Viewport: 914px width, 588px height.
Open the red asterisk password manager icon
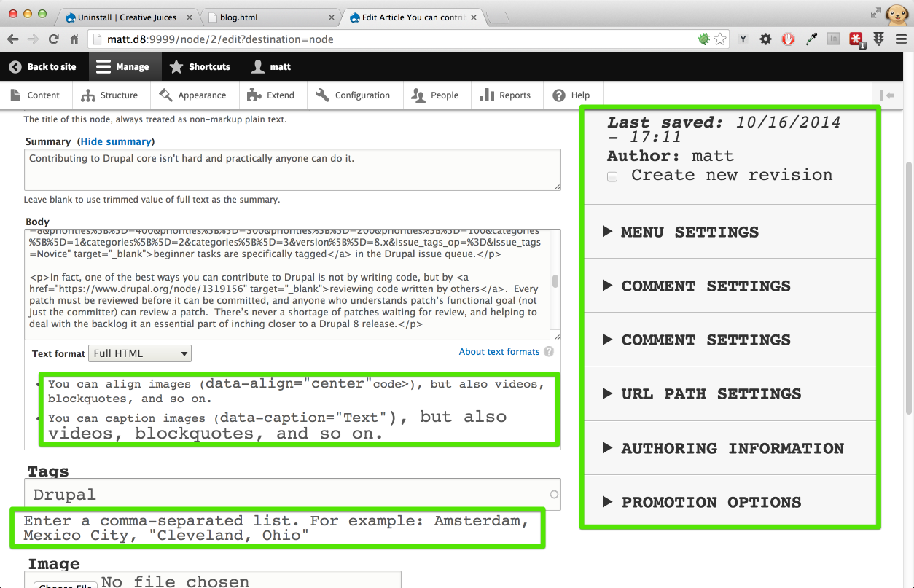click(x=856, y=40)
